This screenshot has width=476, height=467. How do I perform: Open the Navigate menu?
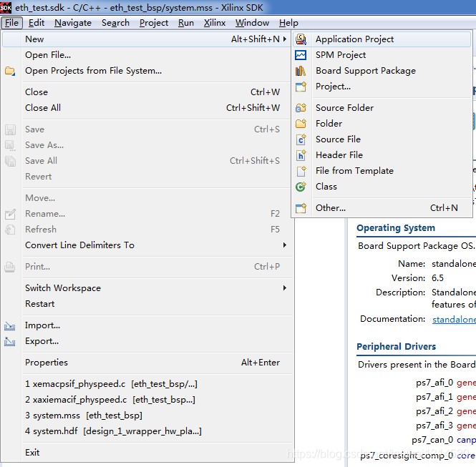pyautogui.click(x=73, y=23)
